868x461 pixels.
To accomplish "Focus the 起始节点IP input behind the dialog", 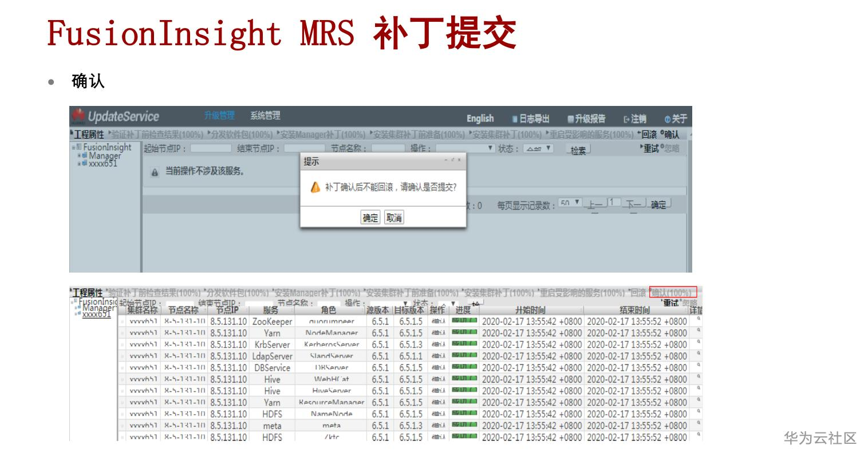I will 211,148.
